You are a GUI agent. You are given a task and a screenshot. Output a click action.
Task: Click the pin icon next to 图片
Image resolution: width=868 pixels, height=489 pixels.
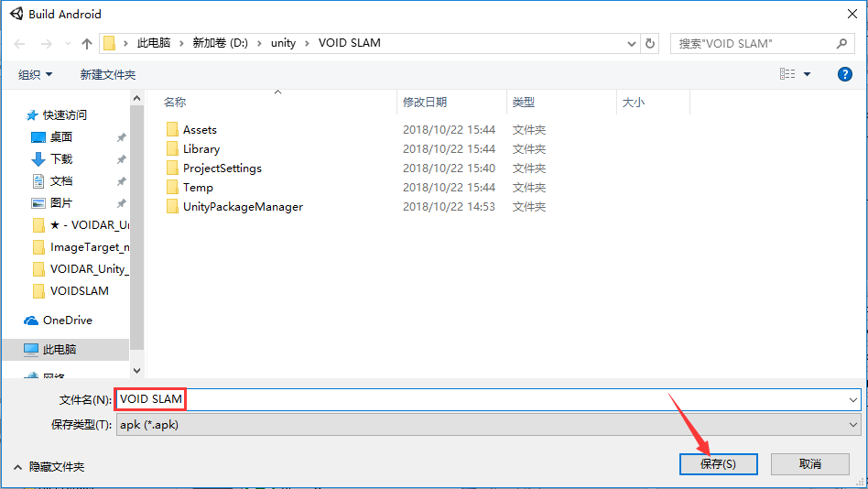coord(121,203)
